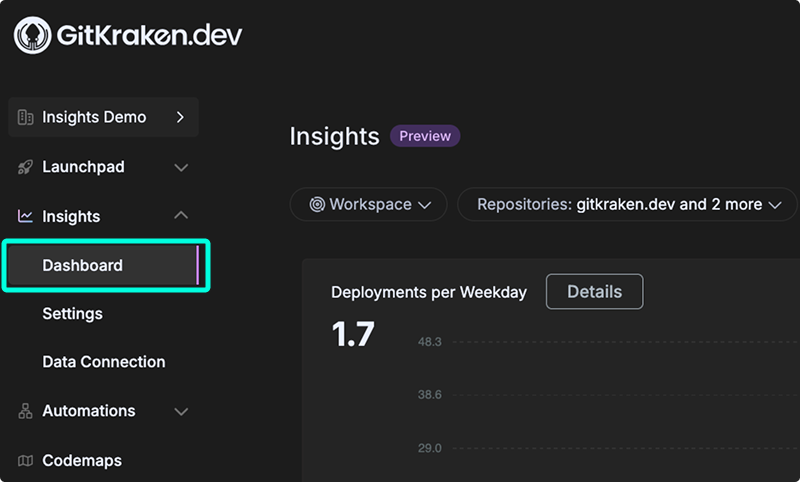
Task: Go to Codemaps in the sidebar
Action: click(82, 461)
